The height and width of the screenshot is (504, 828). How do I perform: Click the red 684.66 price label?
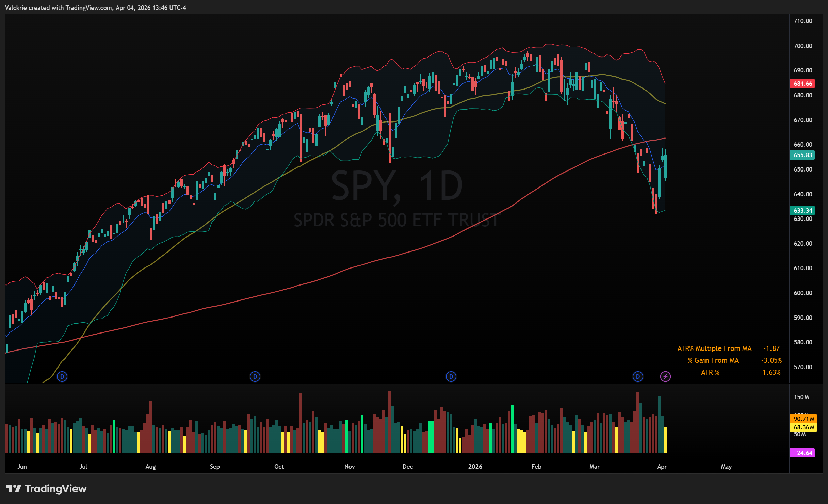pos(802,84)
